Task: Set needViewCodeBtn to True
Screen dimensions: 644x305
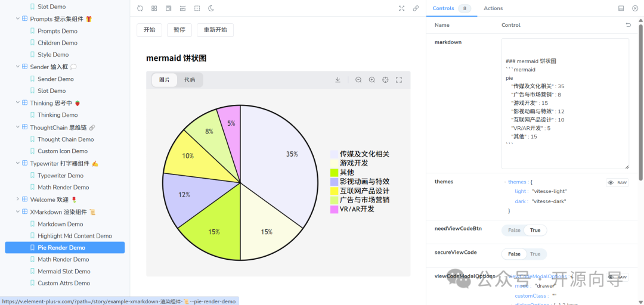Action: [535, 231]
